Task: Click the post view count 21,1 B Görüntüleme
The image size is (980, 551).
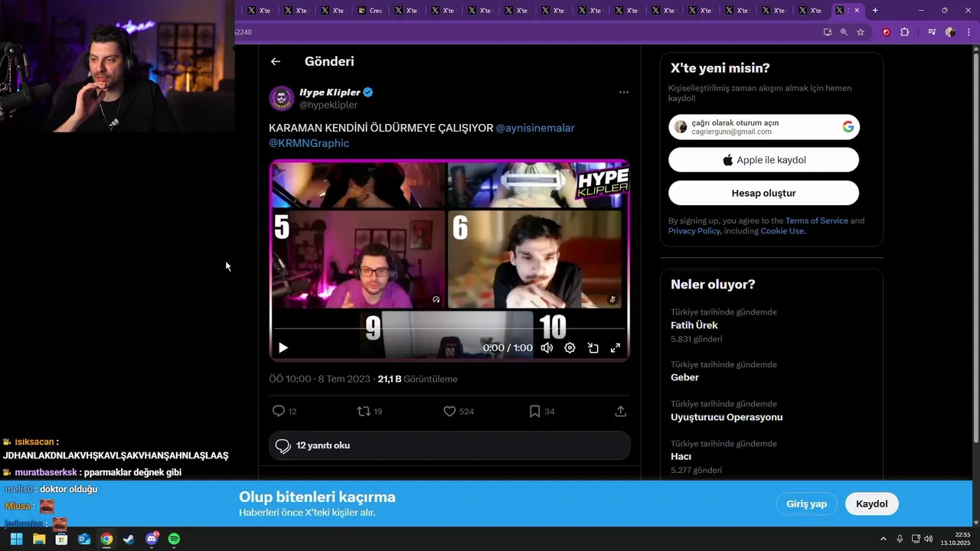Action: coord(417,379)
